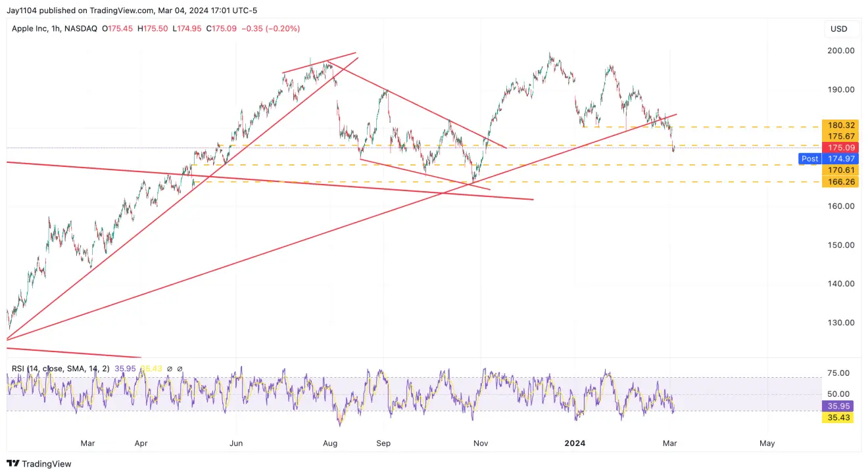Click the 190.00 price axis value
The height and width of the screenshot is (475, 868).
pos(842,90)
